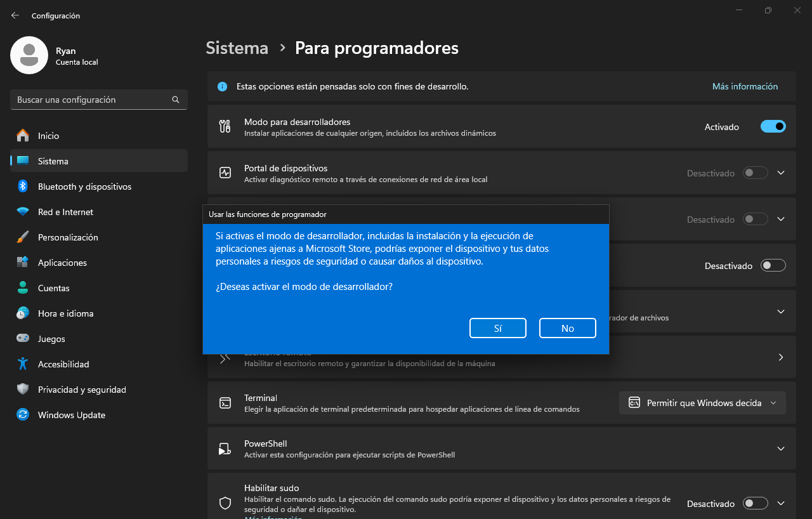Click the Habilitar sudo shield icon
Screen dimensions: 812x519
click(225, 503)
